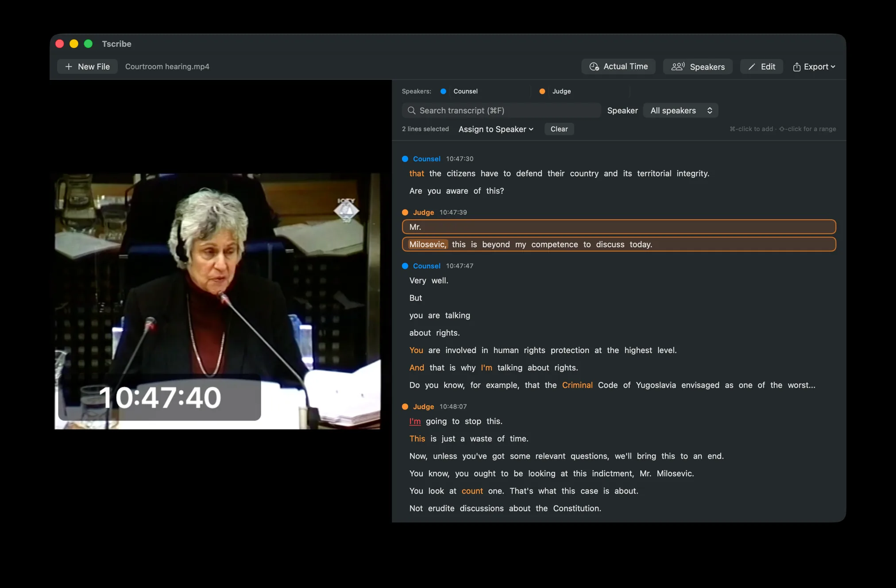
Task: Select line "This is just a waste of time."
Action: click(x=469, y=439)
